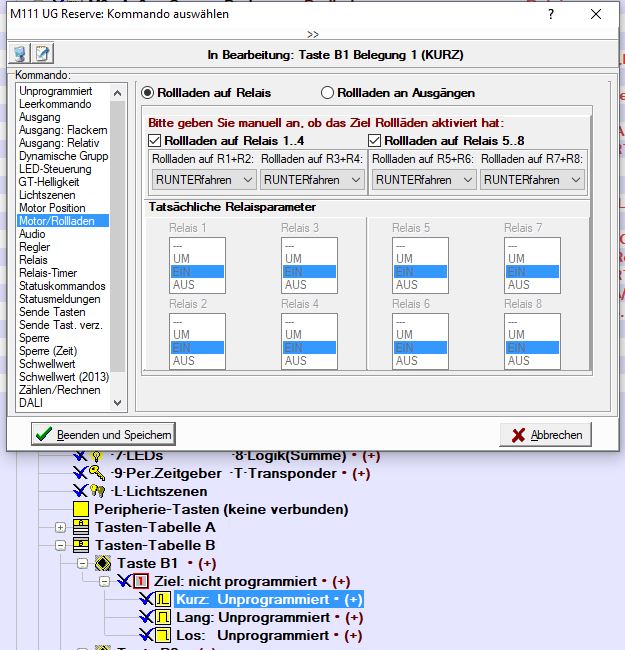Choose Lichtszenen from the Kommando list
This screenshot has width=625, height=650.
[47, 195]
